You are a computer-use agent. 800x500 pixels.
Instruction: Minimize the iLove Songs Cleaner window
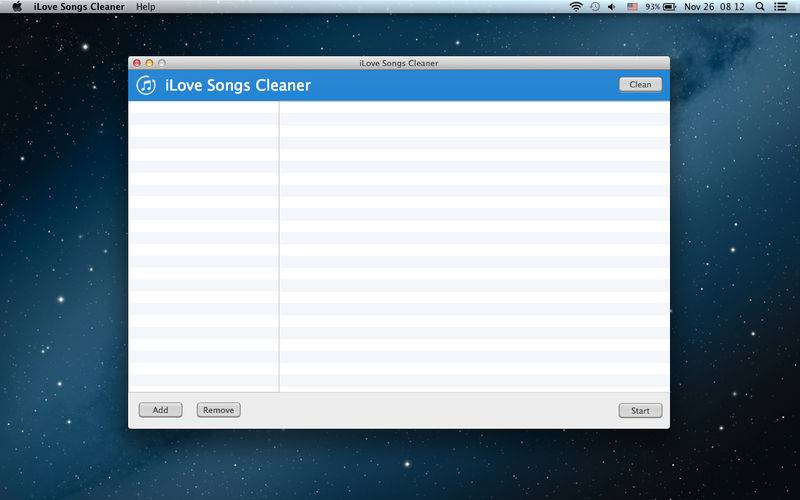click(149, 63)
